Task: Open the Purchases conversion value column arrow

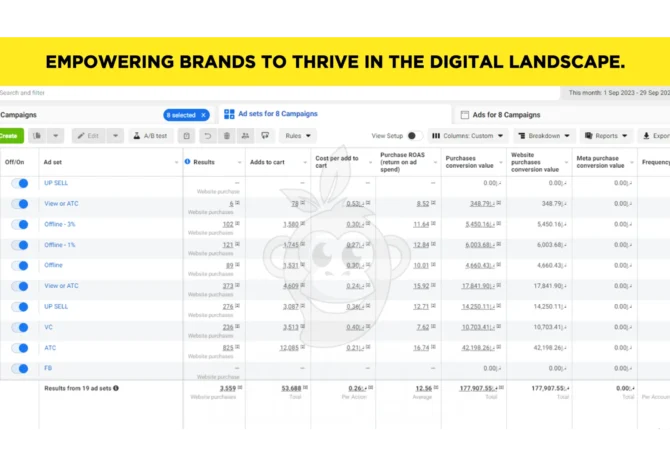Action: click(501, 162)
